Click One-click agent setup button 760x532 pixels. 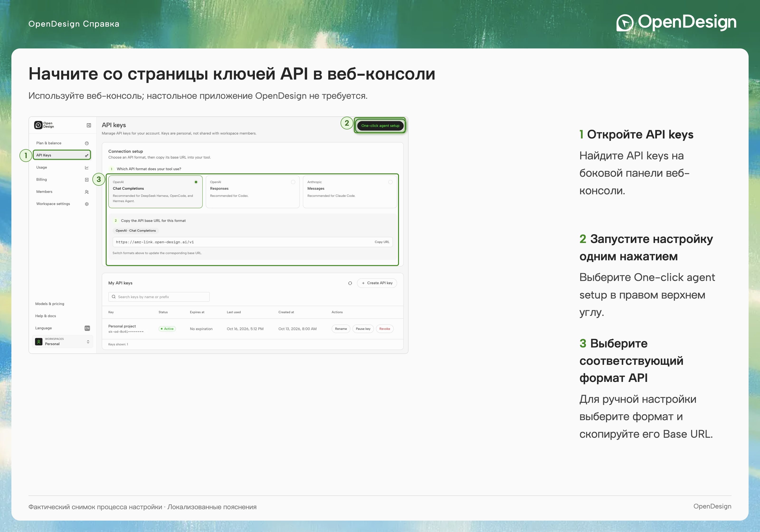(380, 126)
